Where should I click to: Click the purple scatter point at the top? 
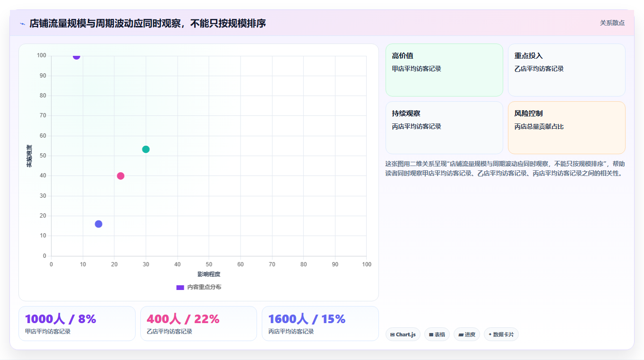point(77,56)
